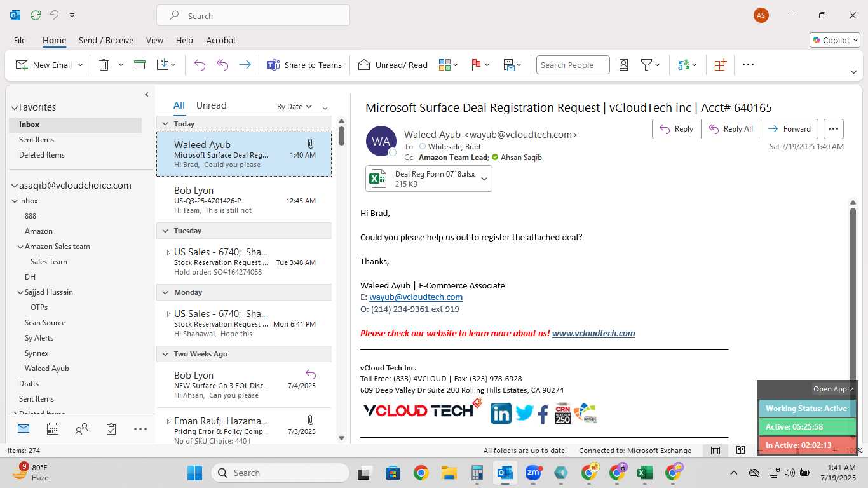The image size is (868, 488).
Task: Open the View tab
Action: 154,40
